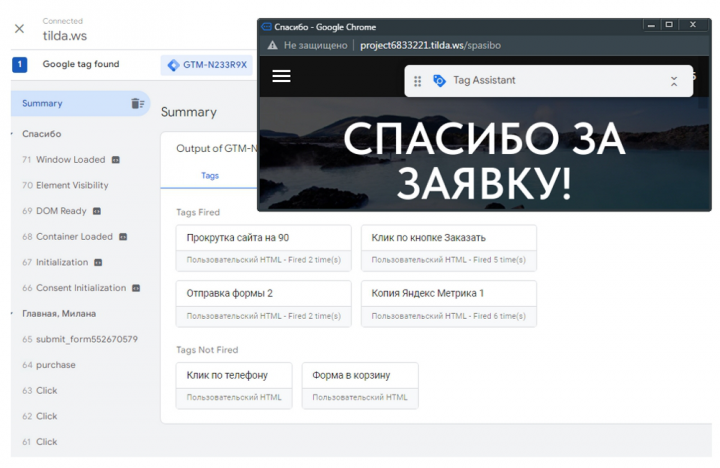
Task: Open event 62 Click
Action: click(x=39, y=417)
